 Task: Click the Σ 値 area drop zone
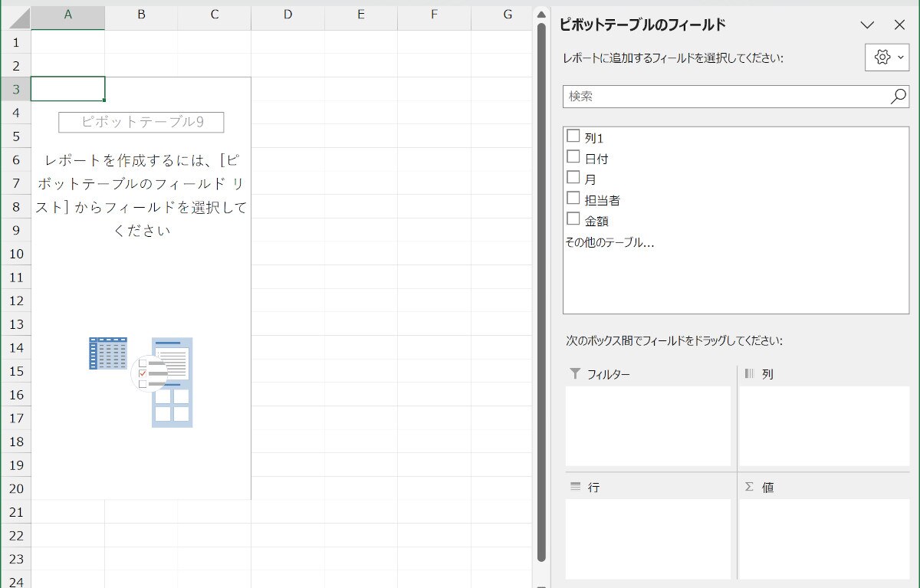823,538
